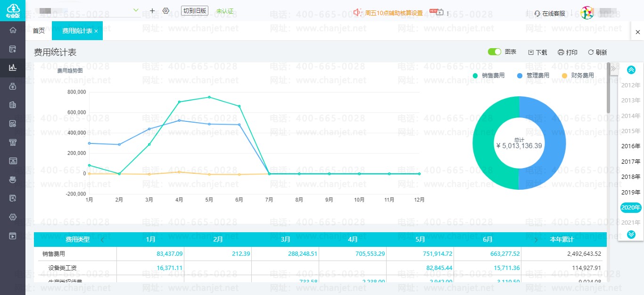Close the 费用统计表 tab
Screen dimensions: 644x295
coord(96,31)
